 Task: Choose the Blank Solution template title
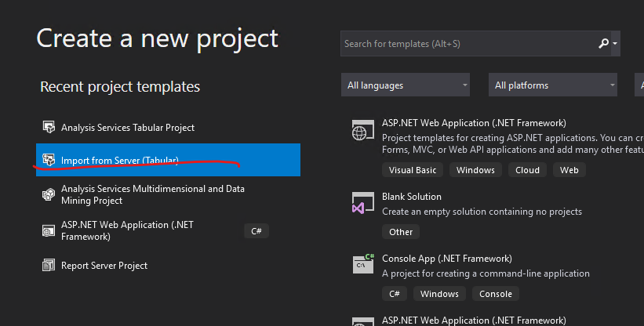412,197
